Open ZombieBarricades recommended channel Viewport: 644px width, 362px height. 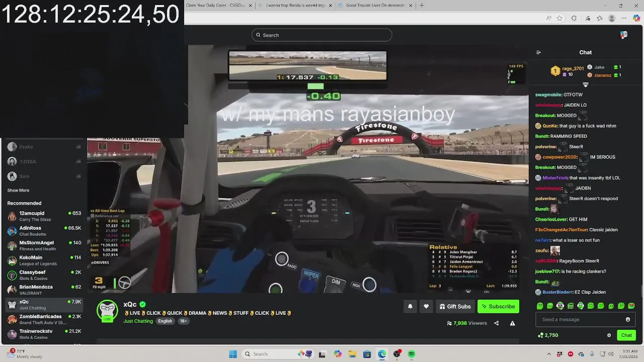pos(44,319)
